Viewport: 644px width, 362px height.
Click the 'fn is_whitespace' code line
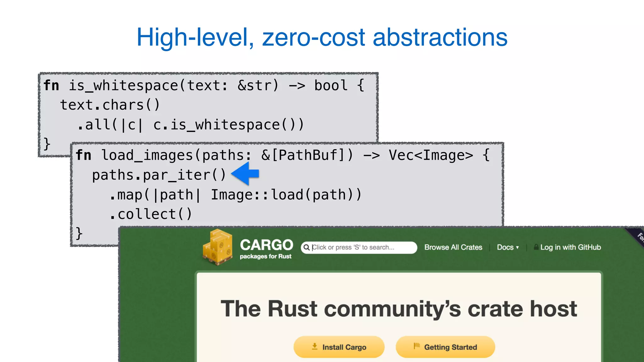pos(204,85)
